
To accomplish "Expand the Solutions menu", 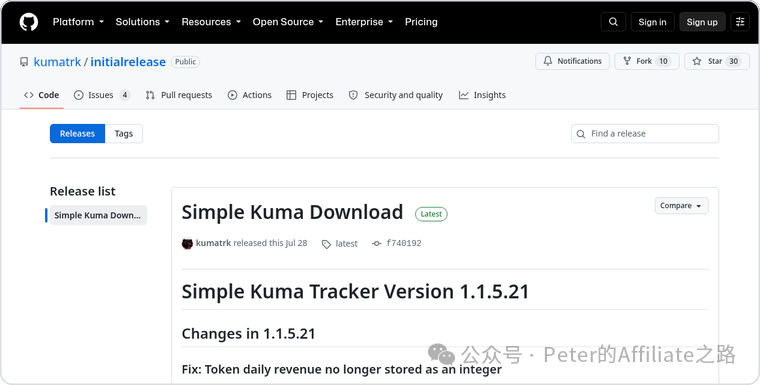I will (x=142, y=22).
